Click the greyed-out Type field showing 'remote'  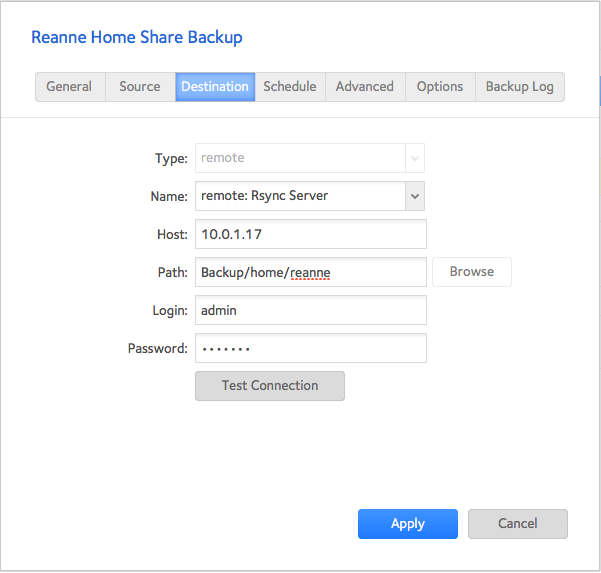pos(300,158)
